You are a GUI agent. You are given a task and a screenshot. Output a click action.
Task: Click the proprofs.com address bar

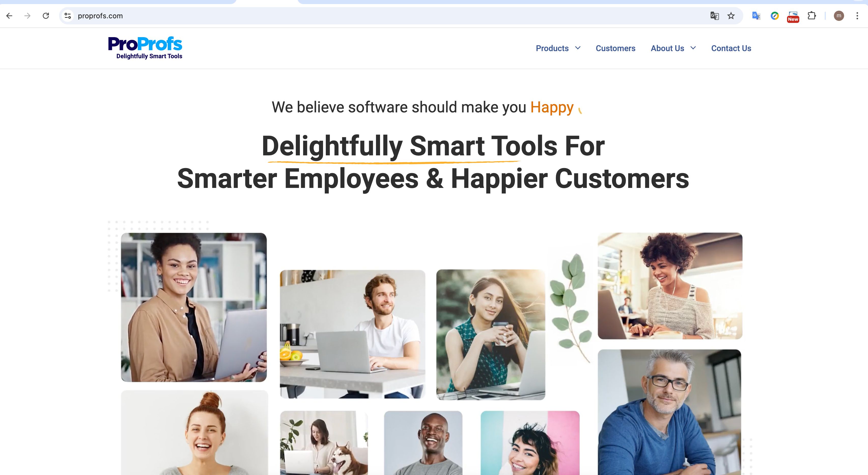pyautogui.click(x=387, y=16)
